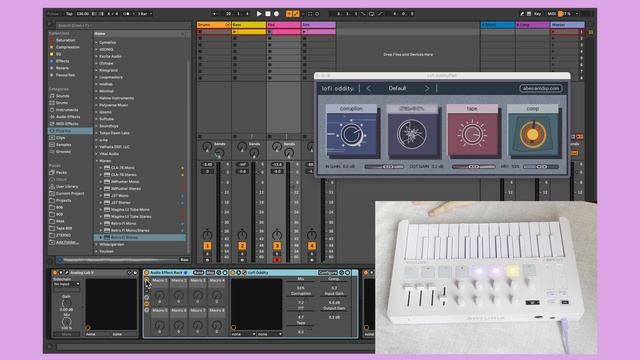Select the Reverb collection
640x360 pixels.
click(62, 68)
